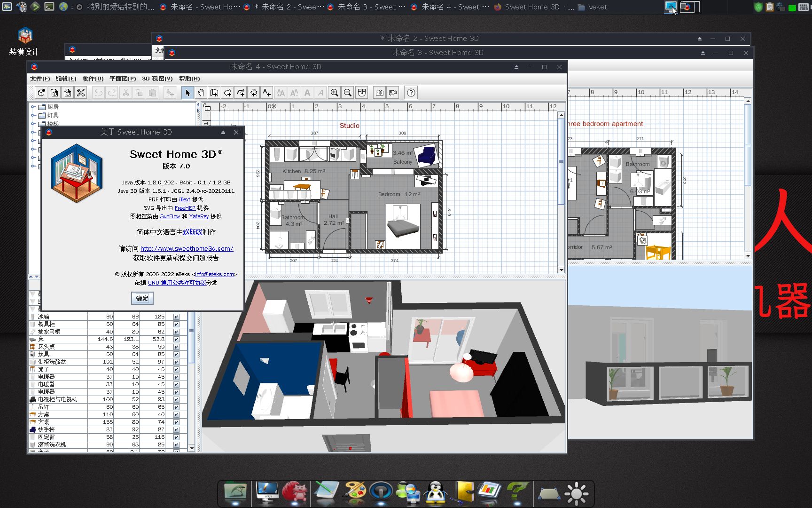Expand the 厨房 catalog category
The height and width of the screenshot is (508, 812).
click(x=33, y=107)
